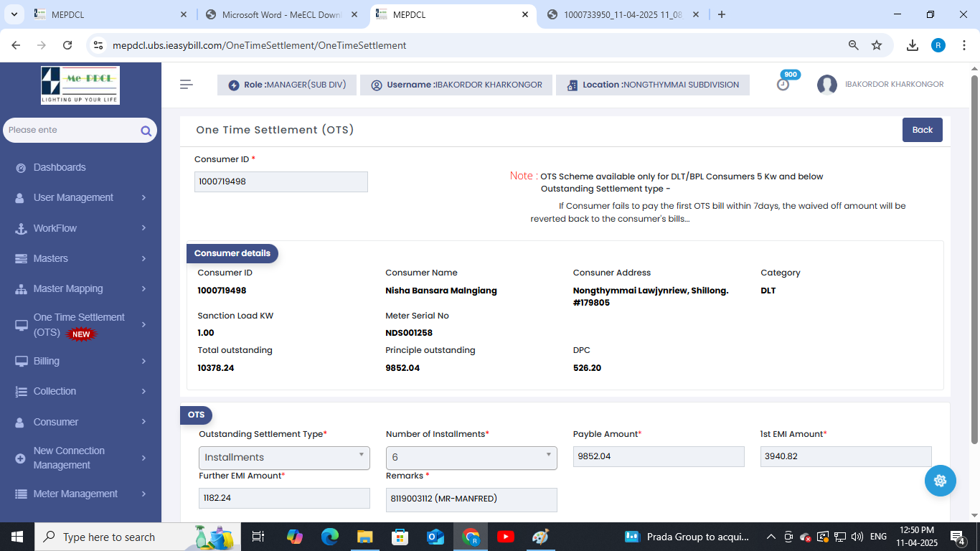Image resolution: width=980 pixels, height=551 pixels.
Task: Click the Further EMI Amount field
Action: click(x=284, y=498)
